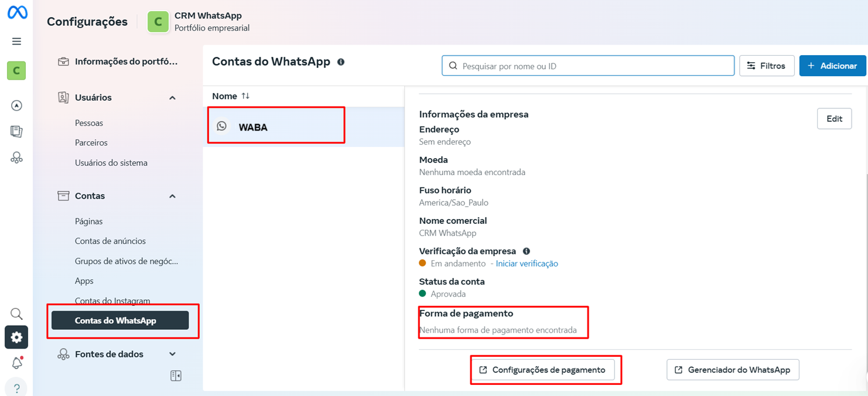Open search using the magnifier icon

pos(16,313)
